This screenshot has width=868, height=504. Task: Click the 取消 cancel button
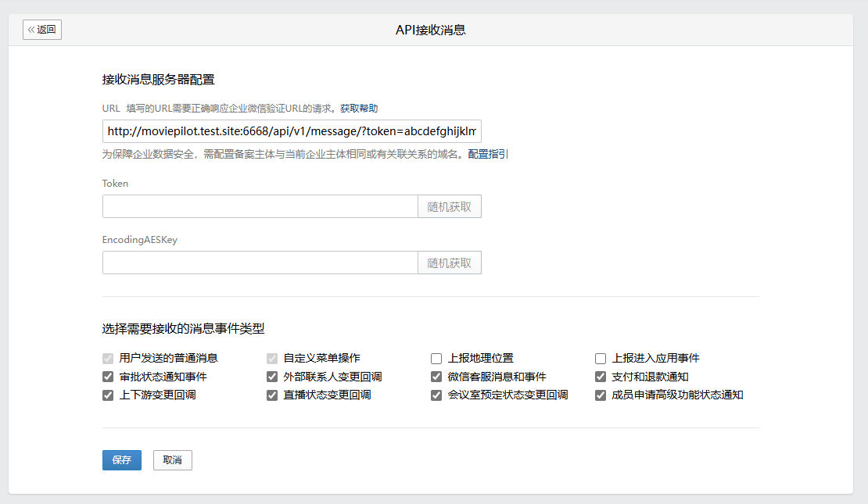[172, 460]
